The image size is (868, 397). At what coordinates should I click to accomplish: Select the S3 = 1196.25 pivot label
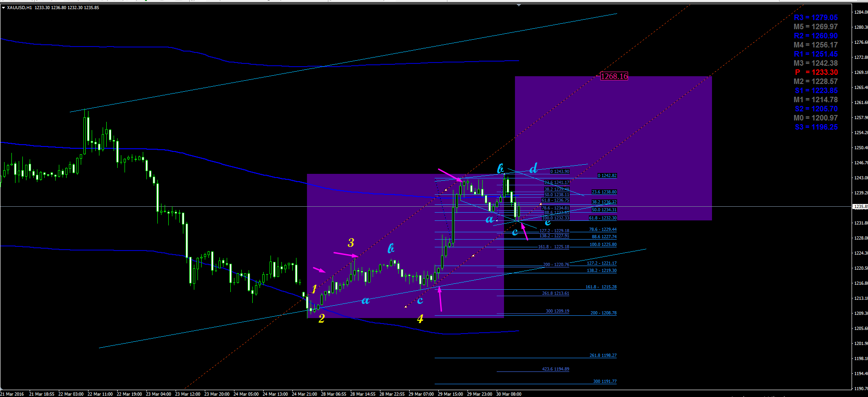click(x=816, y=127)
